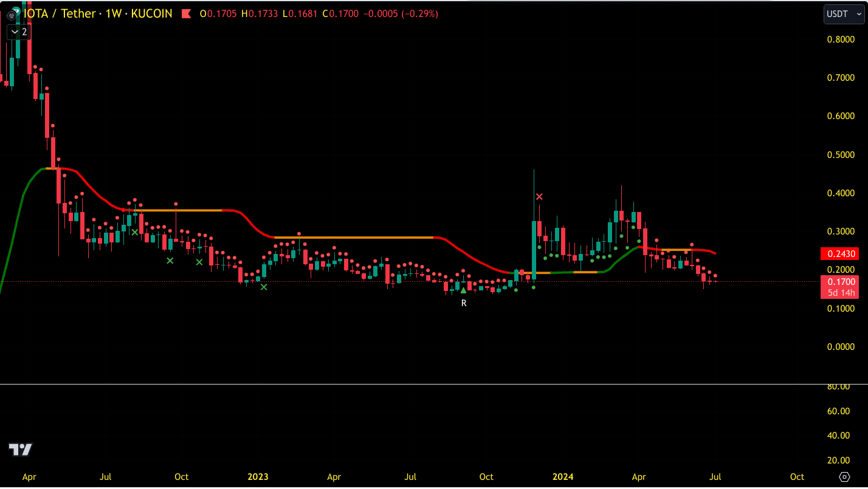Click the 0.1000 price axis label
The width and height of the screenshot is (868, 489).
click(841, 309)
